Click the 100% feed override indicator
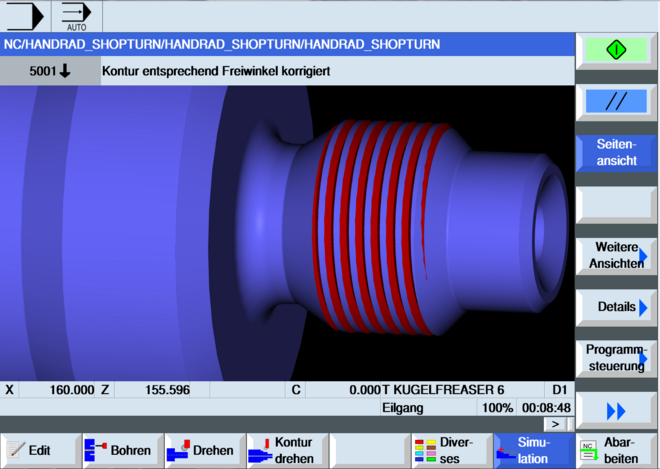The height and width of the screenshot is (469, 660). (496, 408)
